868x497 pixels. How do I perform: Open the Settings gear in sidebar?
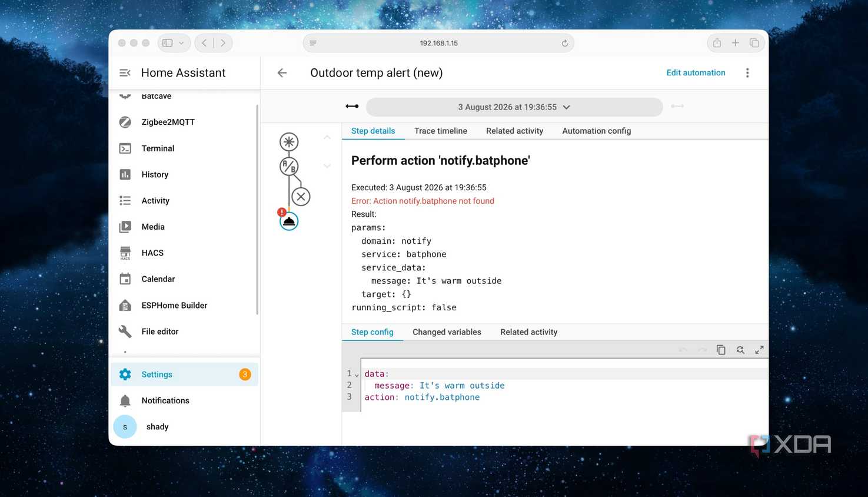pos(125,375)
